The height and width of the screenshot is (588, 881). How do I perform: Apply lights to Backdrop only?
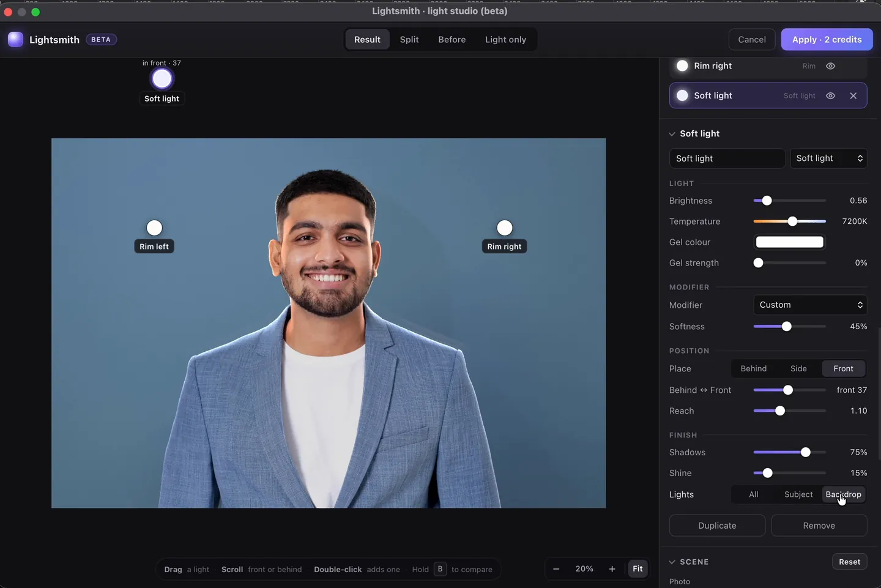click(843, 494)
